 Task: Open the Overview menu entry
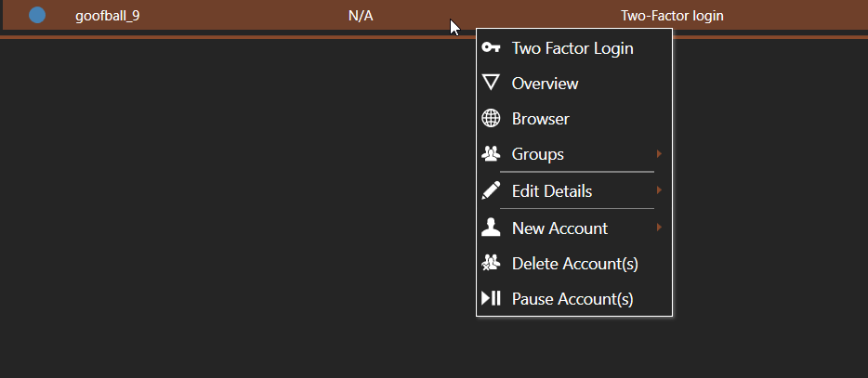click(x=574, y=84)
